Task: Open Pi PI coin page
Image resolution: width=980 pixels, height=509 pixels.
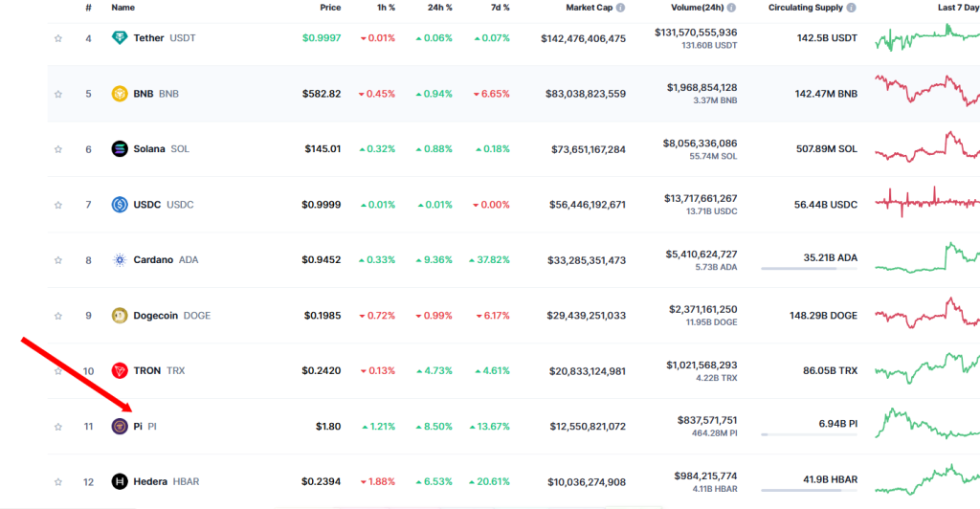Action: (145, 426)
